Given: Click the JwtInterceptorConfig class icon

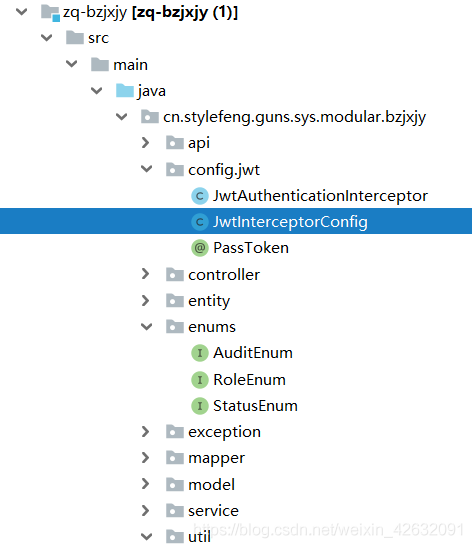Looking at the screenshot, I should (200, 222).
